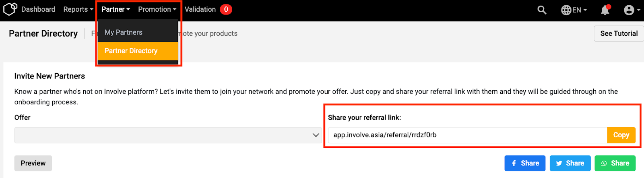The height and width of the screenshot is (178, 644).
Task: Share via the WhatsApp button
Action: pyautogui.click(x=615, y=163)
